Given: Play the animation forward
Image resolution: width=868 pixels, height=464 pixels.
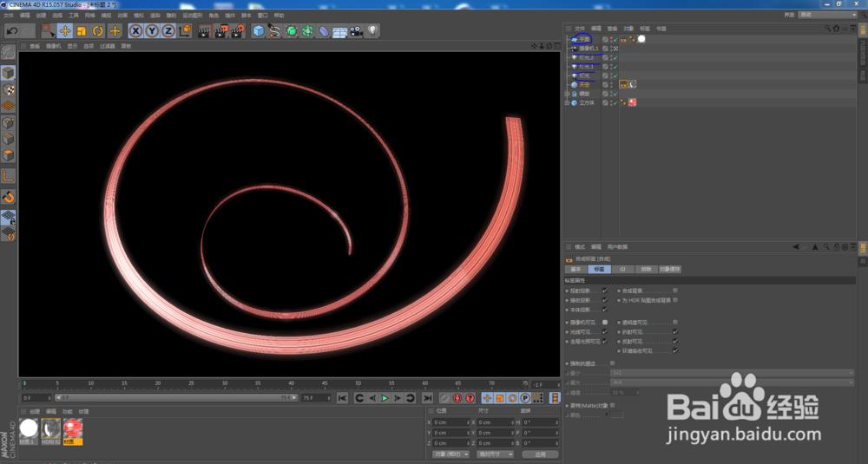Looking at the screenshot, I should [385, 398].
